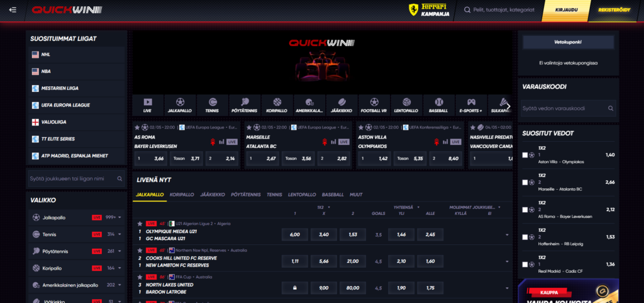Screen dimensions: 644x303
Task: Expand the Pöytätennis menu item
Action: 119,251
